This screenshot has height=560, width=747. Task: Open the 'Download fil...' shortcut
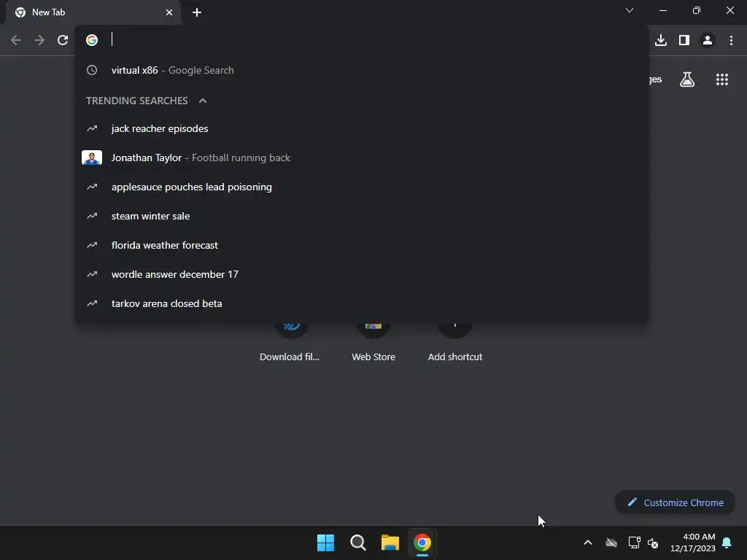point(290,342)
